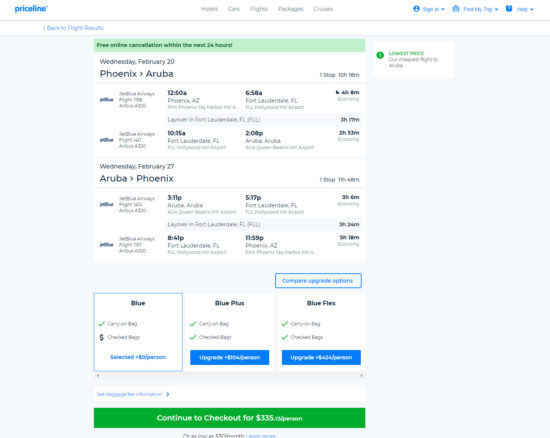This screenshot has width=550, height=438.
Task: Click the Sign in user icon
Action: coord(416,9)
